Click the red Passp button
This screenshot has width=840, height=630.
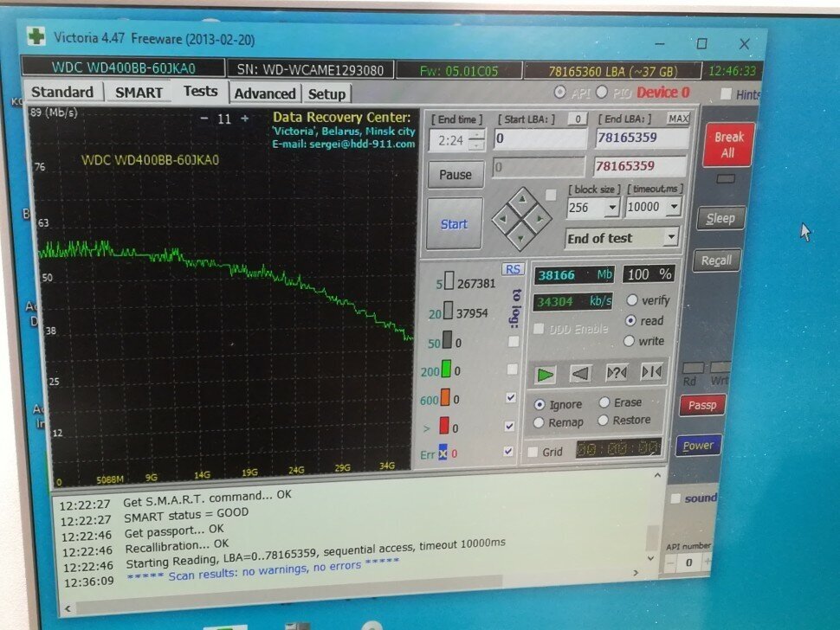click(702, 405)
